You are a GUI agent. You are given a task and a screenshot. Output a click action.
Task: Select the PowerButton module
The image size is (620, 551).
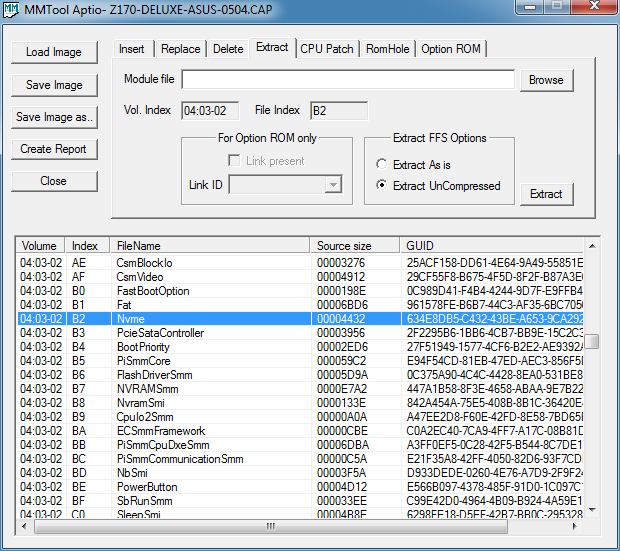[301, 487]
